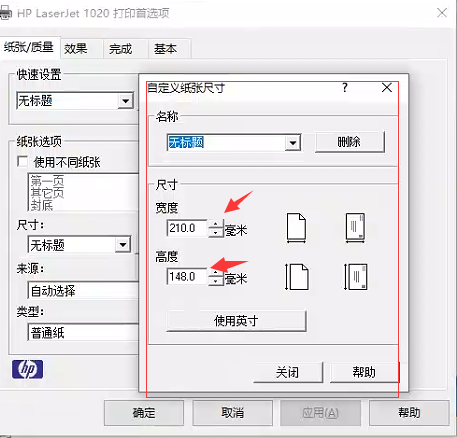Screen dimensions: 457x438
Task: Switch to the 效果 tab
Action: tap(81, 49)
